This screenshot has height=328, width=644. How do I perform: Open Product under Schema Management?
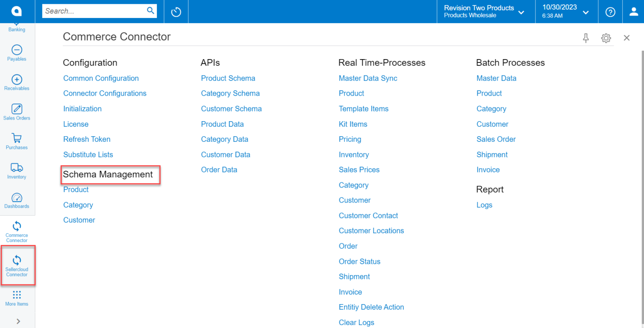(76, 190)
